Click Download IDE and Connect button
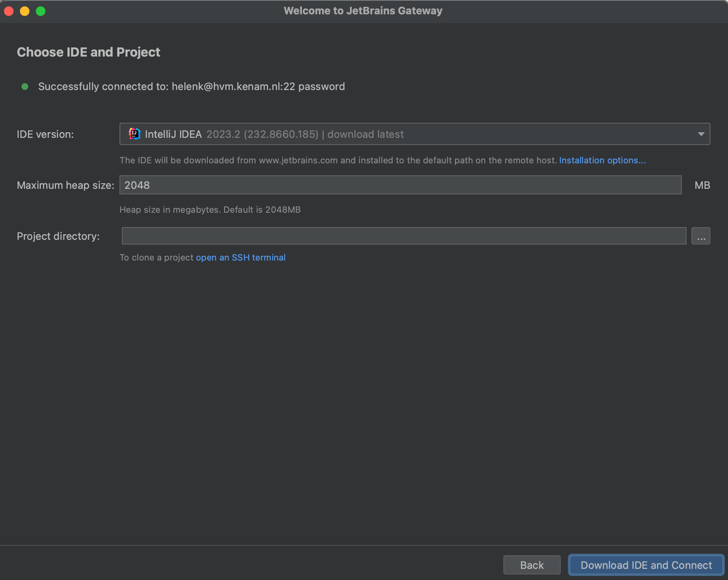The height and width of the screenshot is (580, 728). point(646,565)
